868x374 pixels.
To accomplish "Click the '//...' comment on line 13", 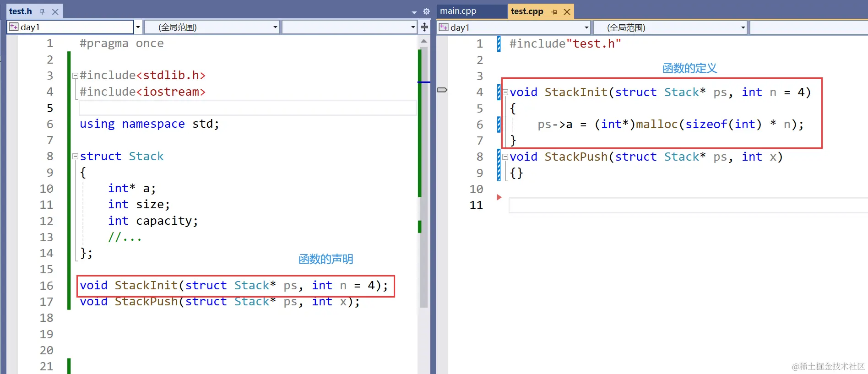I will [x=125, y=237].
